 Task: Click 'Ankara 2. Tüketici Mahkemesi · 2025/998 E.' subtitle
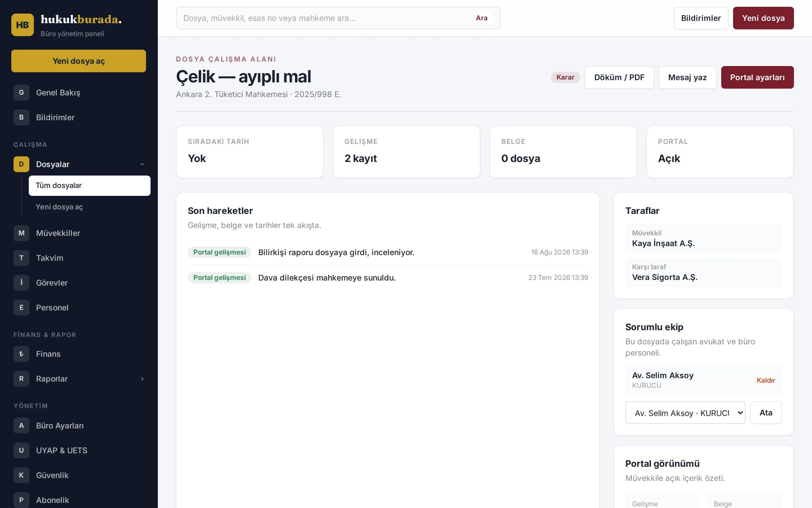258,95
